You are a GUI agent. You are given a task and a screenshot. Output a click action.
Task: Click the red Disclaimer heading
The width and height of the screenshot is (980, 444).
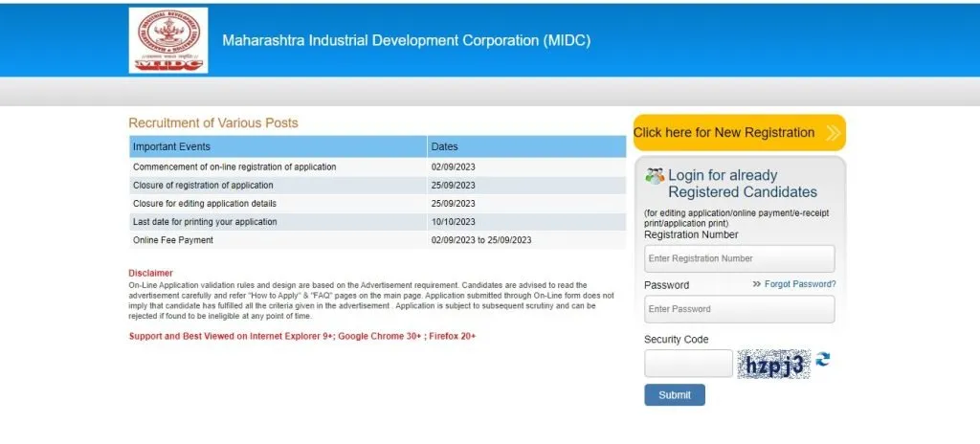click(150, 273)
